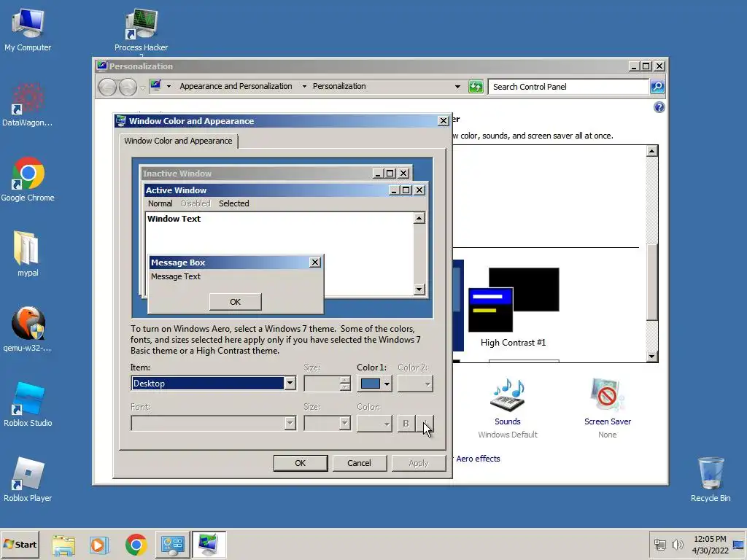Select the mypal folder on desktop

(x=28, y=254)
